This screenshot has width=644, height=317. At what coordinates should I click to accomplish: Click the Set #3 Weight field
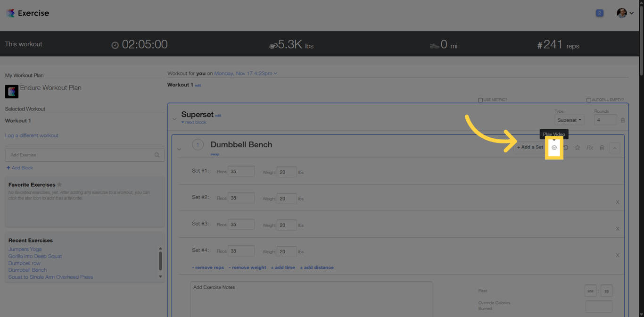click(287, 225)
